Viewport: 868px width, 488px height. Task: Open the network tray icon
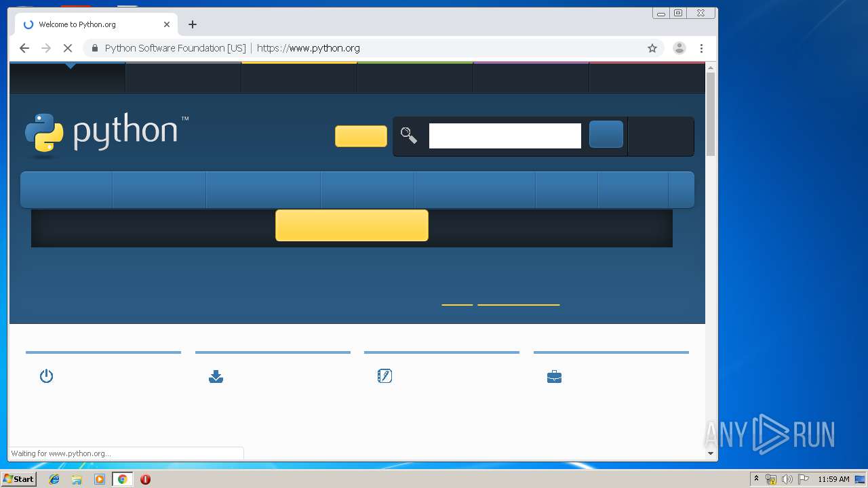(771, 479)
